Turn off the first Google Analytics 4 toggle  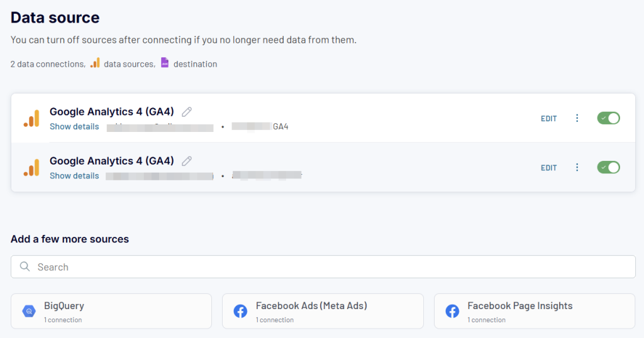608,118
